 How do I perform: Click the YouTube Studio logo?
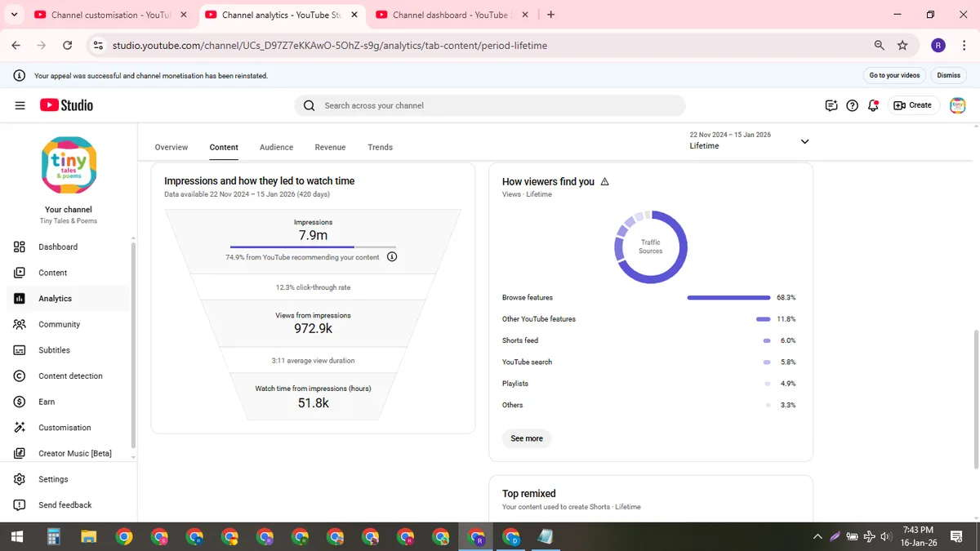click(66, 105)
